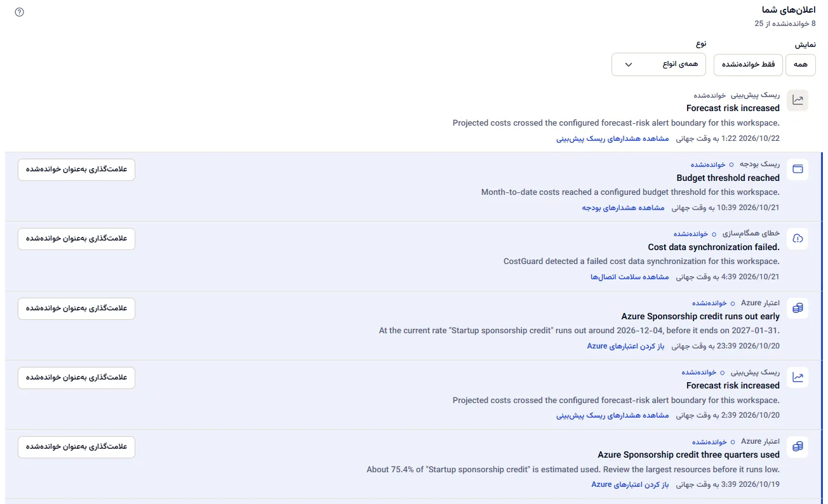This screenshot has height=504, width=828.
Task: Click the budget icon beside Budget threshold reached
Action: pyautogui.click(x=798, y=169)
